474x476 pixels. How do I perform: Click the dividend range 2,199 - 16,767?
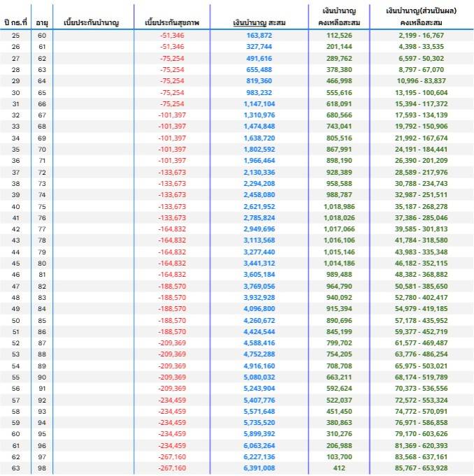(421, 36)
